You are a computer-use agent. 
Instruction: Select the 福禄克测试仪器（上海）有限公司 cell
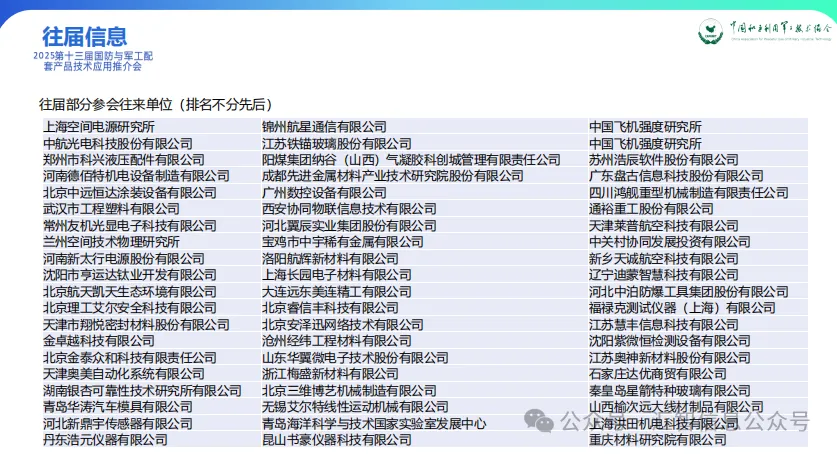pyautogui.click(x=682, y=308)
